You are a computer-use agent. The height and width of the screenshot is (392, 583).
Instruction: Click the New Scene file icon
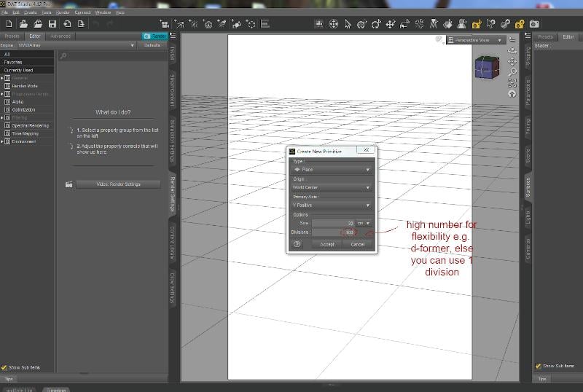pyautogui.click(x=9, y=24)
